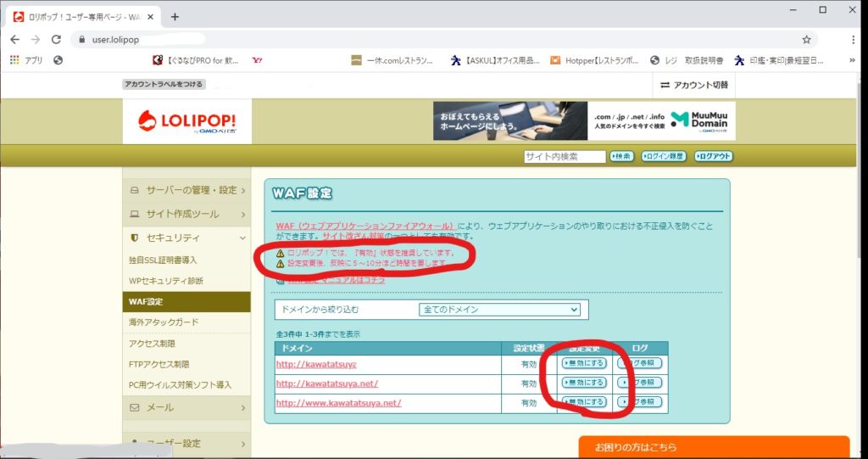Click the サイト内検索 search field
Screen dimensions: 868x459
(565, 156)
